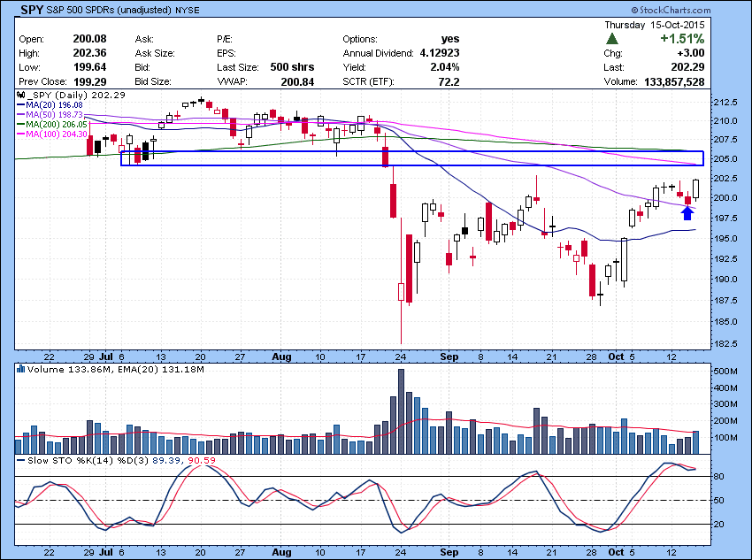This screenshot has width=752, height=560.
Task: Click the green up-triangle change indicator
Action: click(x=612, y=39)
